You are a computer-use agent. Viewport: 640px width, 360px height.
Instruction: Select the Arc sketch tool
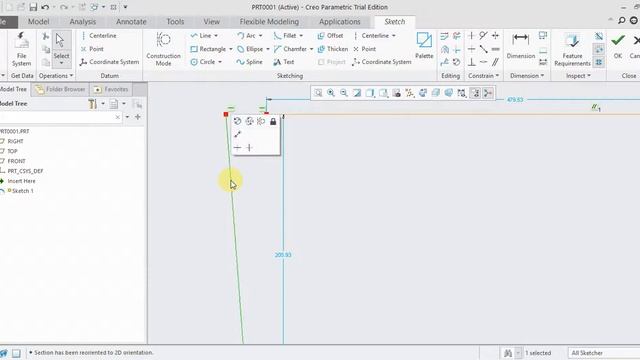(x=247, y=36)
